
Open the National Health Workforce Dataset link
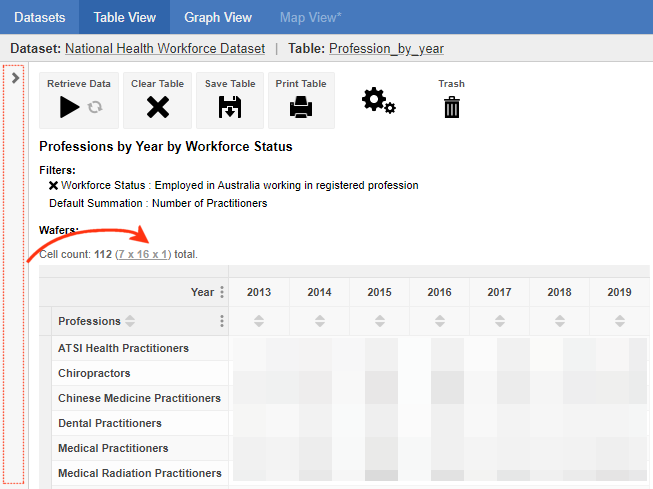[x=165, y=48]
